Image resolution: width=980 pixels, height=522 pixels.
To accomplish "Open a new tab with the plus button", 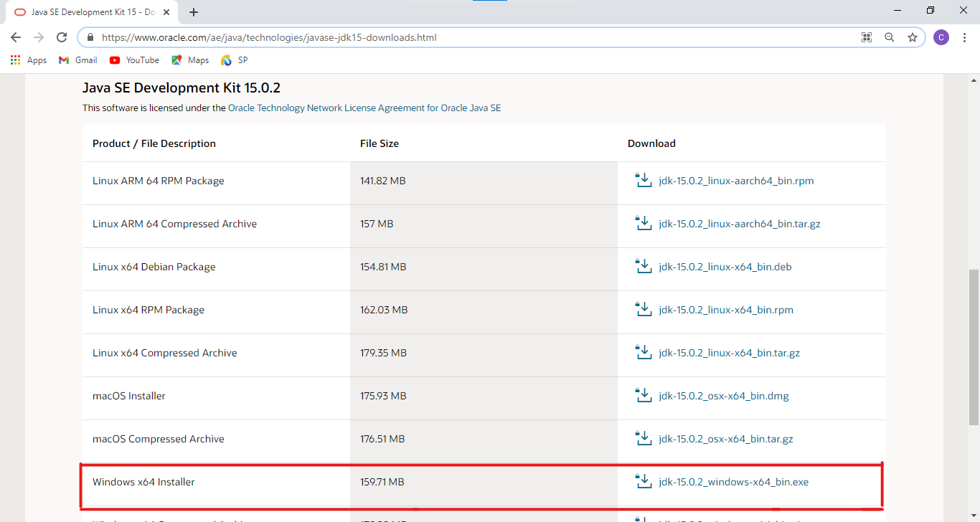I will point(194,11).
